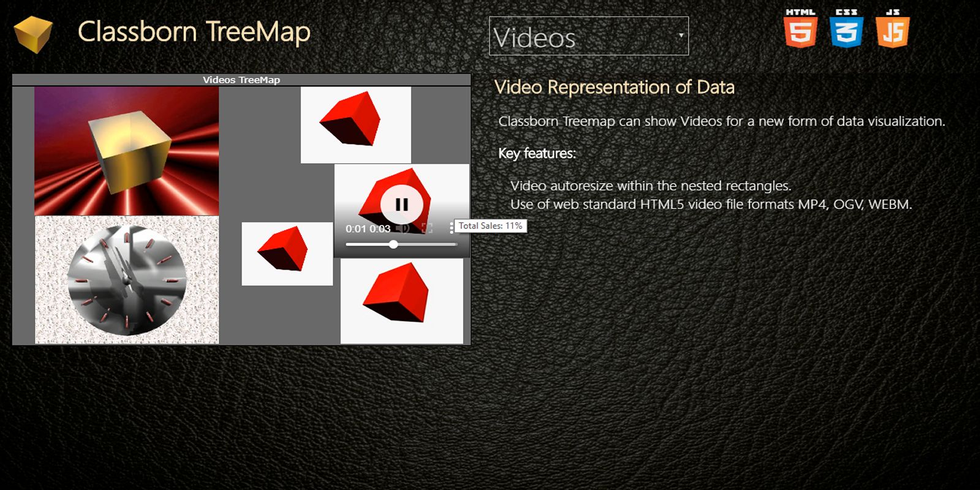Screen dimensions: 980x490
Task: Select the gold cube video tile
Action: pos(127,151)
